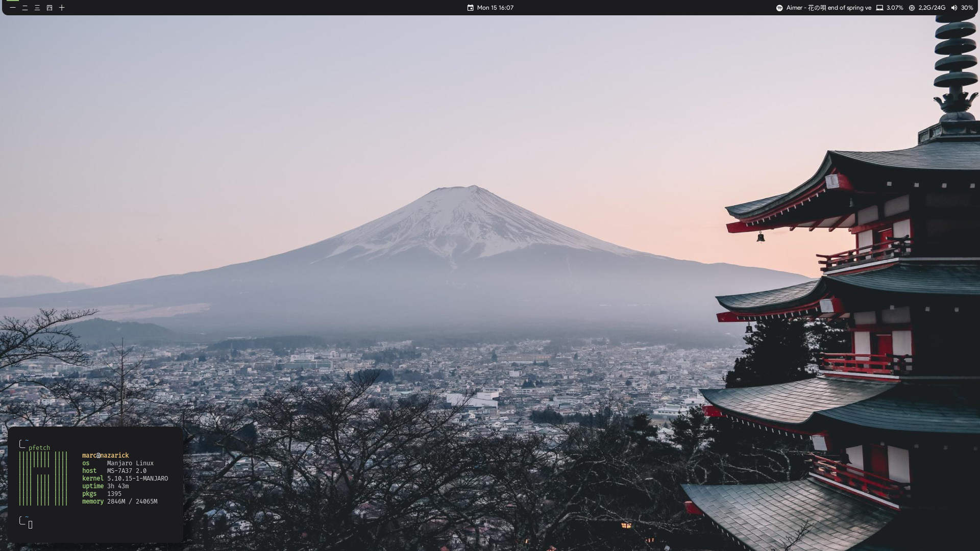Switch to workspace four (四)
This screenshot has height=551, width=980.
pos(50,8)
